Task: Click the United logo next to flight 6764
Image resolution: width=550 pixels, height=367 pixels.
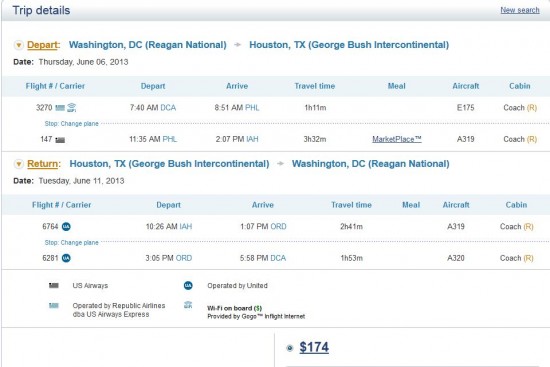Action: point(66,227)
